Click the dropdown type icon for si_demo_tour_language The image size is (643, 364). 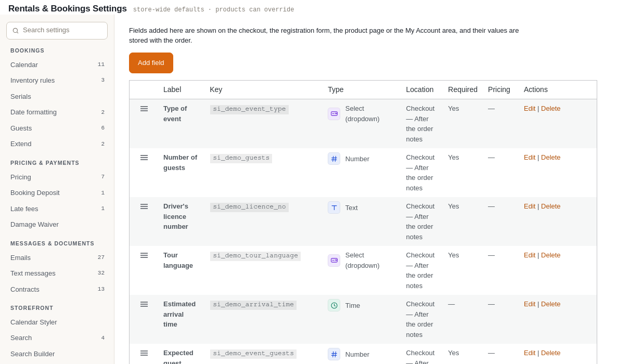[x=334, y=261]
